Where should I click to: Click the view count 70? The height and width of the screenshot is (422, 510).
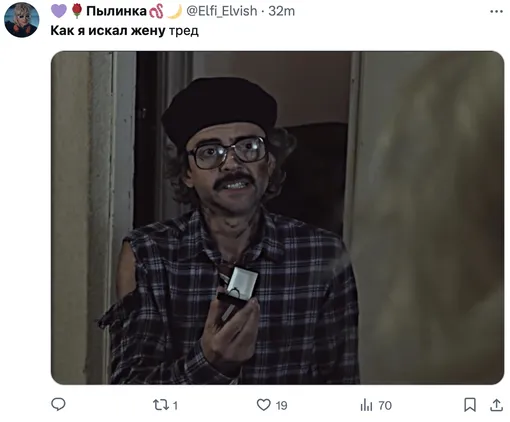coord(385,406)
